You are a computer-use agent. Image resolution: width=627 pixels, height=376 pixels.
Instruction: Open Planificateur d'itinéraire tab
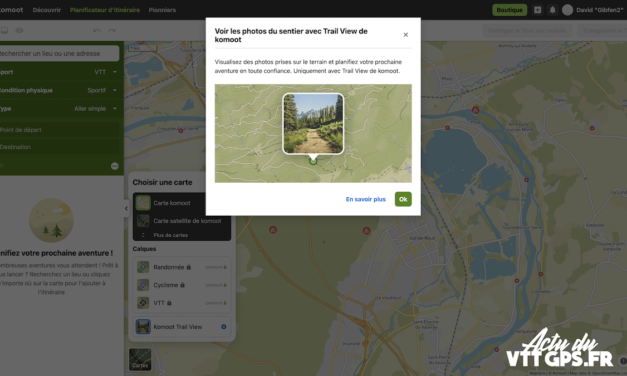(x=105, y=10)
